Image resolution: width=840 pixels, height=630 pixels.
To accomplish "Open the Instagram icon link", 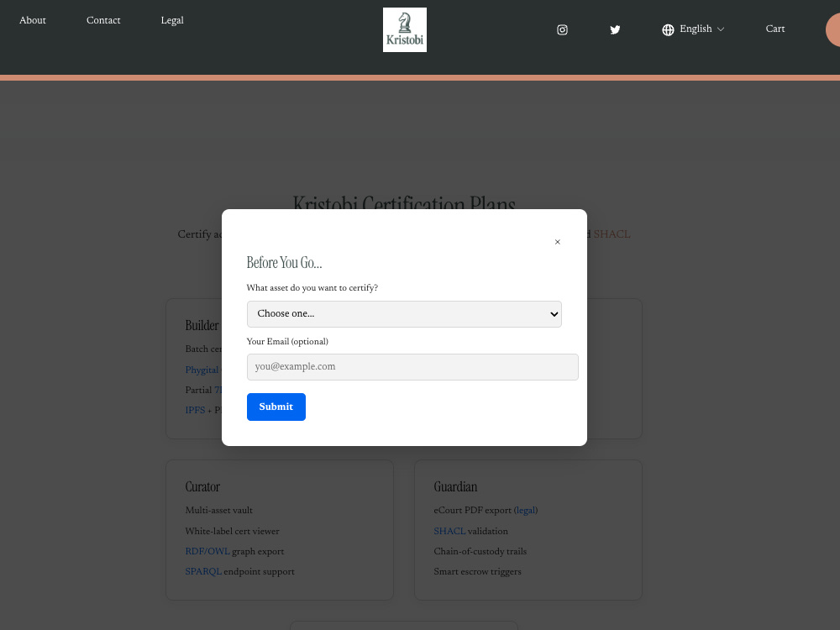I will (x=562, y=29).
